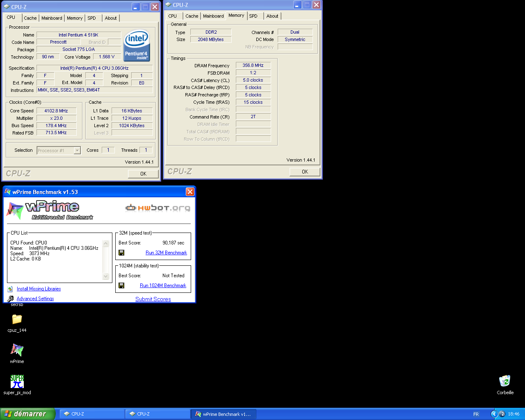
Task: Click the Package field Socket 775 LGA
Action: tap(78, 49)
